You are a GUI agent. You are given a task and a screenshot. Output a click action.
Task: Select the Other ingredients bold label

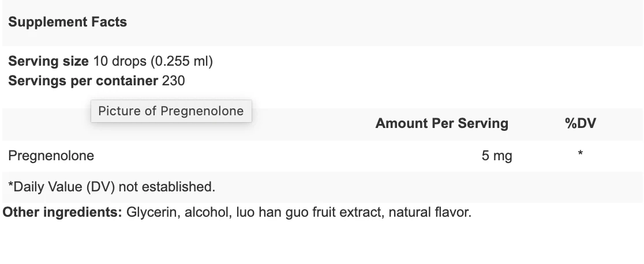pyautogui.click(x=62, y=212)
